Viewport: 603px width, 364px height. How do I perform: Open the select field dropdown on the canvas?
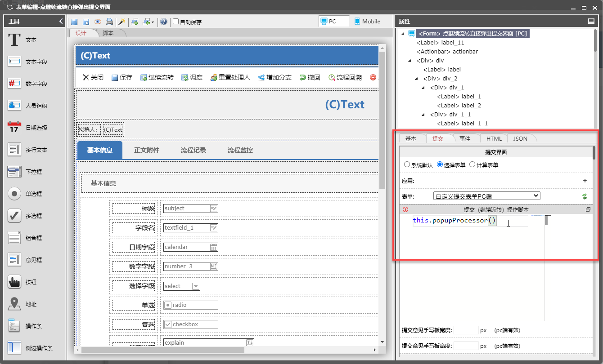click(x=195, y=286)
